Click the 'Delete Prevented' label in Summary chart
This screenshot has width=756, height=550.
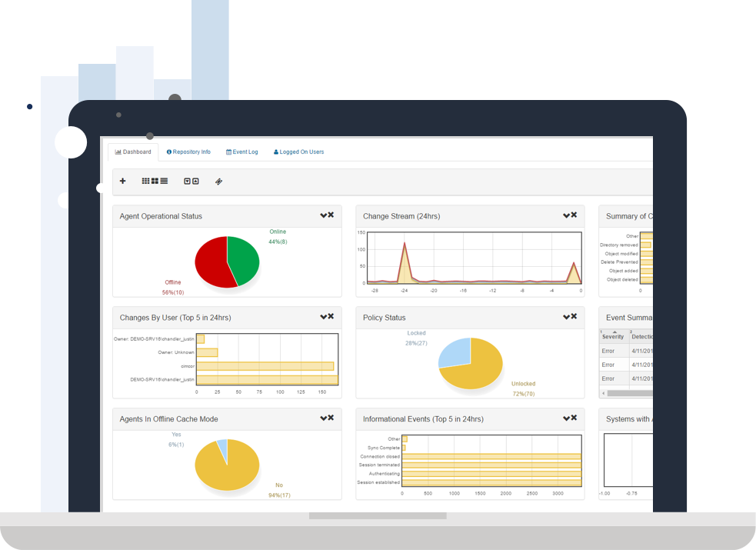click(x=620, y=262)
